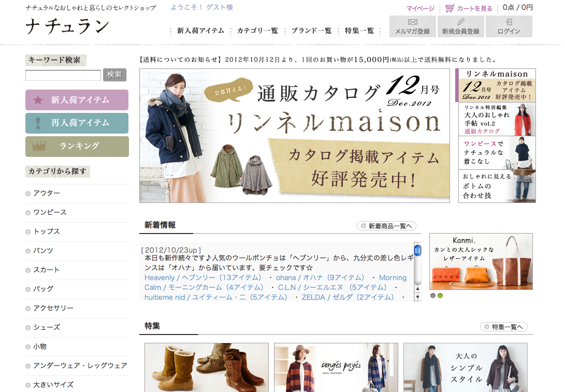Image resolution: width=565 pixels, height=392 pixels.
Task: Open huitieme nid / ユイティーム・ニ link
Action: pyautogui.click(x=216, y=297)
